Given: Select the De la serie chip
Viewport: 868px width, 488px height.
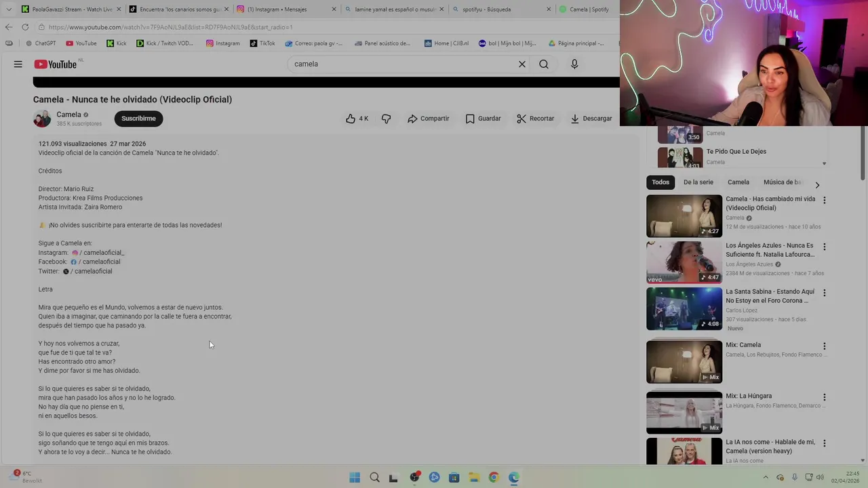Looking at the screenshot, I should pos(698,182).
